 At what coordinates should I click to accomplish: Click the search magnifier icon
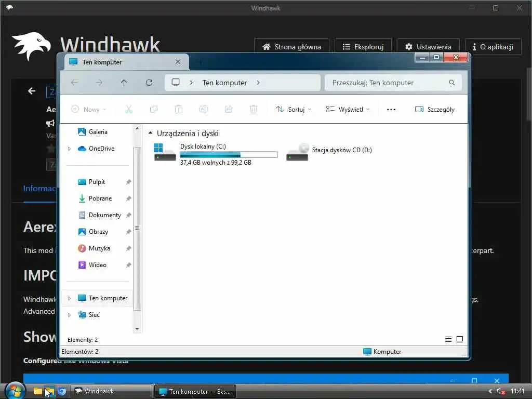pyautogui.click(x=452, y=83)
